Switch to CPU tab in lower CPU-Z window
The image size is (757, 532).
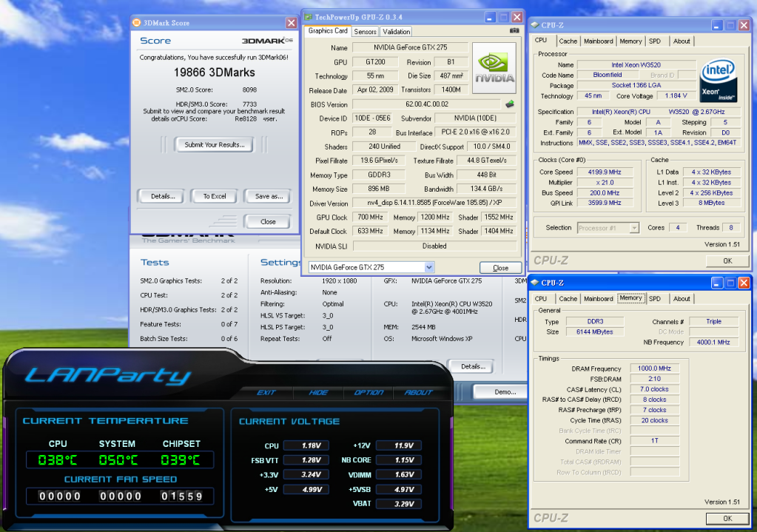tap(541, 299)
